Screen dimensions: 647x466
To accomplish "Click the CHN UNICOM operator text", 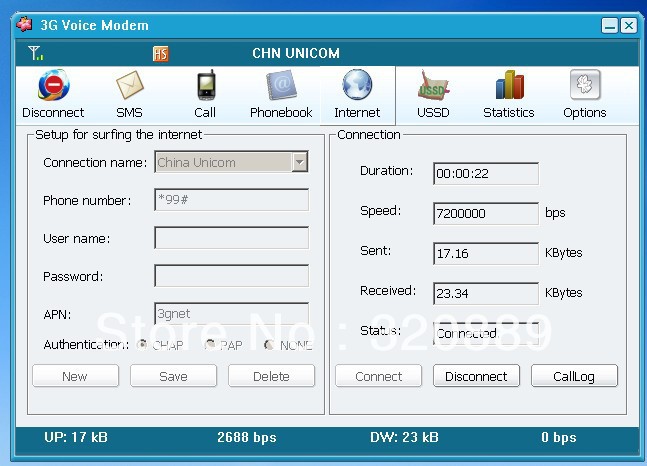I will 296,53.
